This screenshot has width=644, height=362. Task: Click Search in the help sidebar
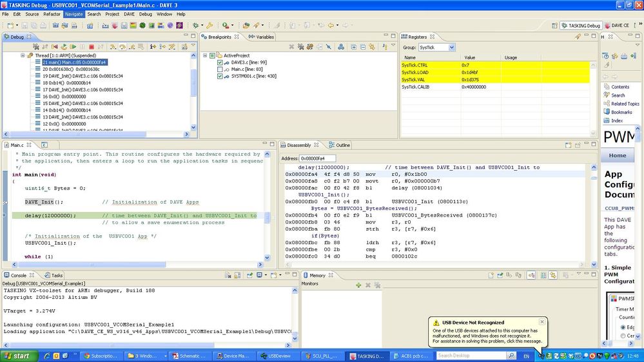coord(618,95)
